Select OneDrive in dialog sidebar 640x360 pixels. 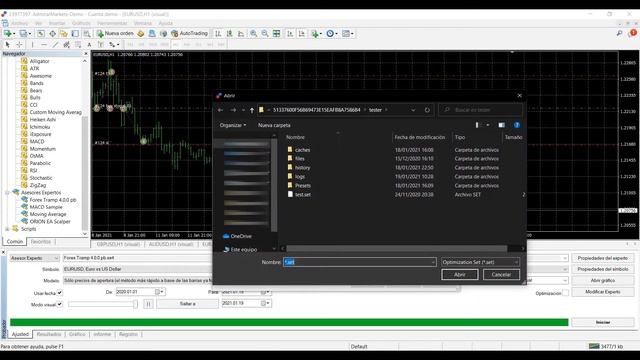[x=241, y=236]
